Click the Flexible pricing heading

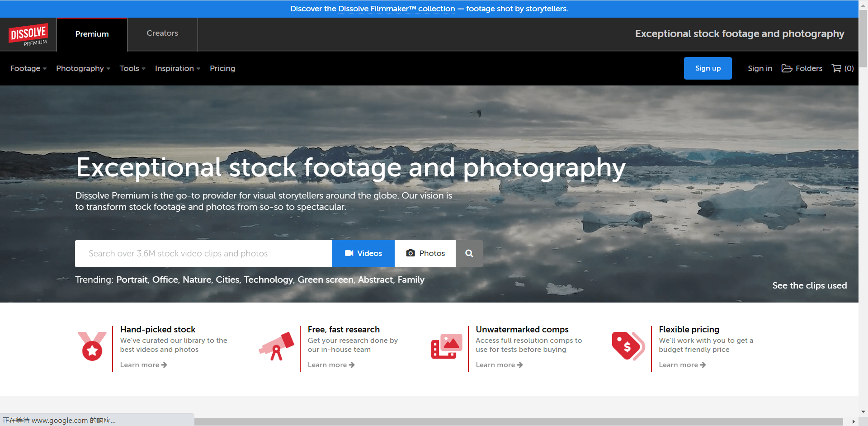tap(689, 330)
